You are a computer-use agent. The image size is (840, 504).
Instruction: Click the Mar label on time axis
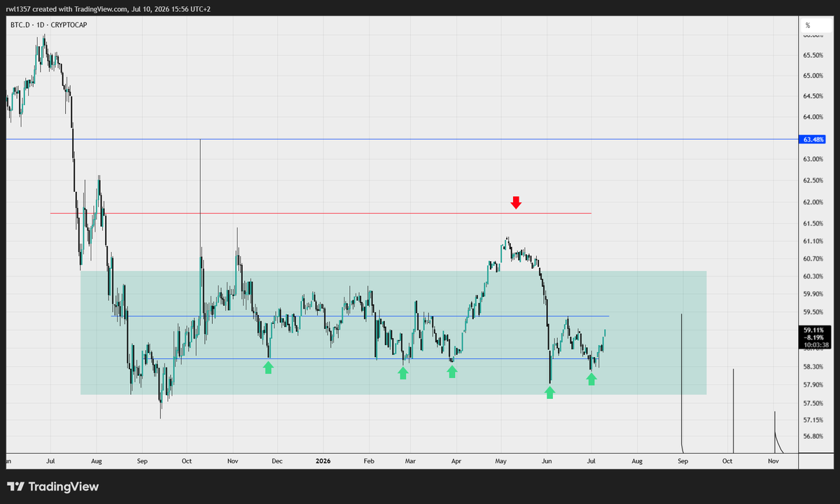[x=411, y=461]
